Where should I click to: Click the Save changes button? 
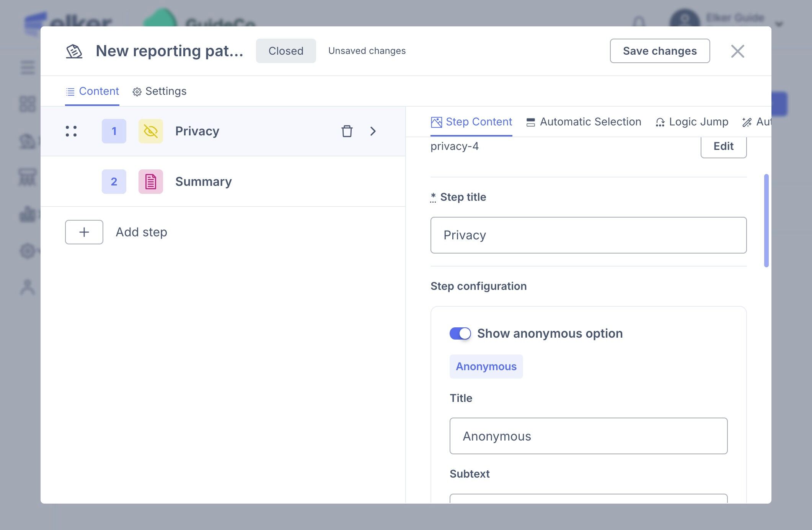[660, 51]
